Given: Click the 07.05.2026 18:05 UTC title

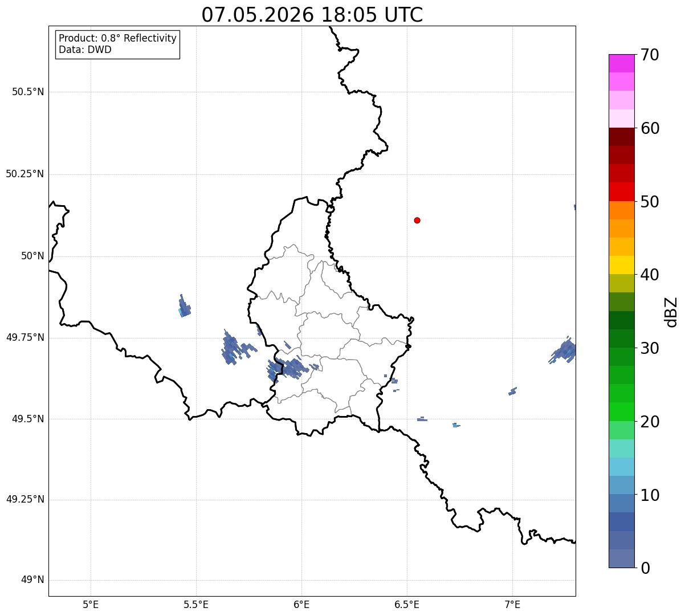Looking at the screenshot, I should coord(312,15).
